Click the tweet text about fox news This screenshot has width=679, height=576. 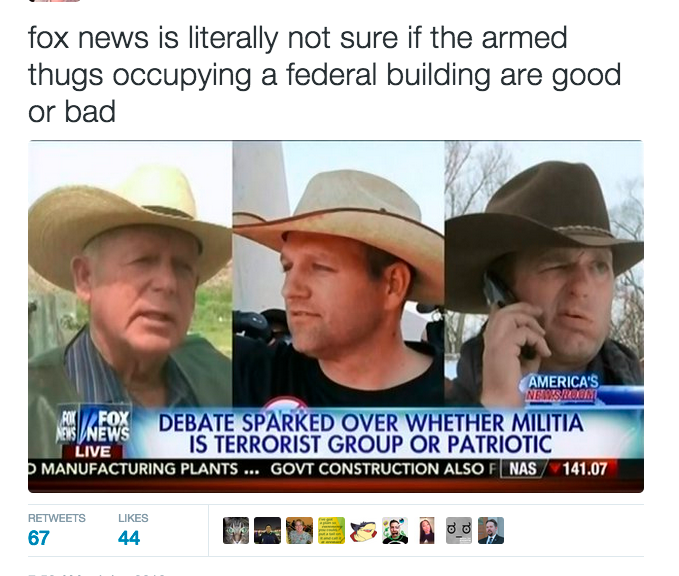325,74
